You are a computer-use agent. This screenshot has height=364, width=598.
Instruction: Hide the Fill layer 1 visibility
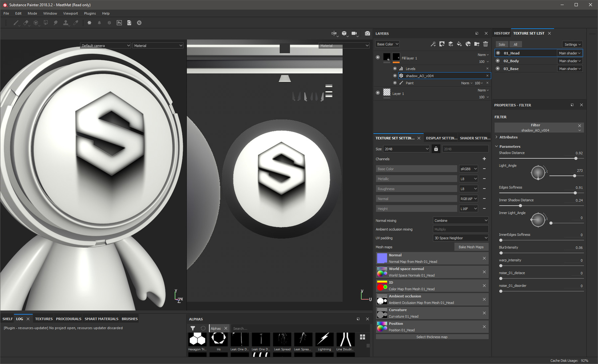[378, 57]
